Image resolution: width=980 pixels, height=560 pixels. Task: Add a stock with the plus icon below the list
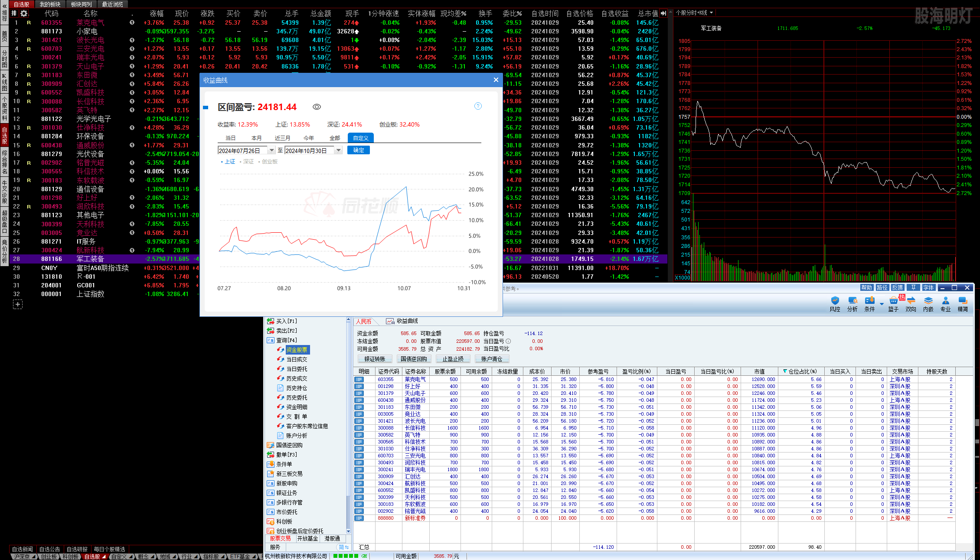18,304
